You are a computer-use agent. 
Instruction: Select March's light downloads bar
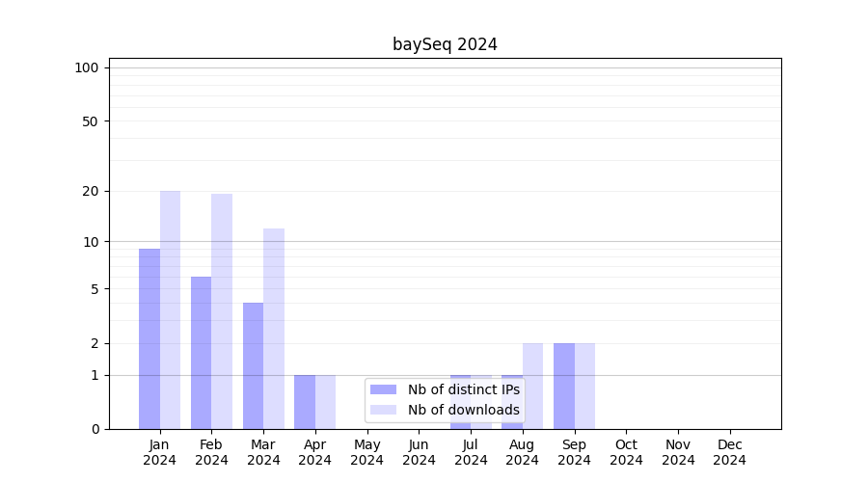(x=274, y=329)
